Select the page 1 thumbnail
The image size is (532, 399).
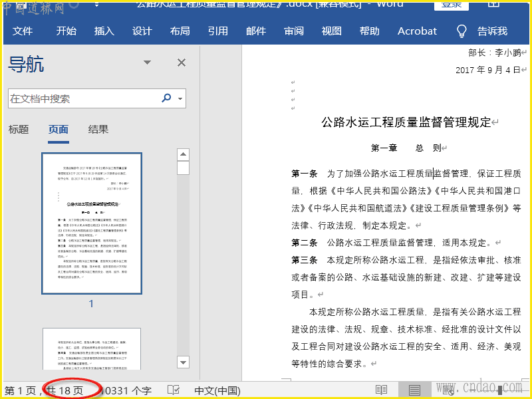92,223
